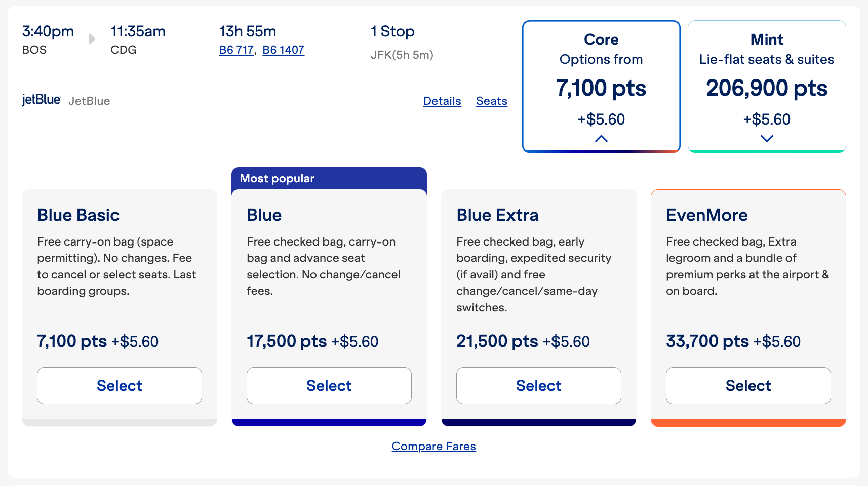View the Seats link
Image resolution: width=868 pixels, height=486 pixels.
coord(491,101)
